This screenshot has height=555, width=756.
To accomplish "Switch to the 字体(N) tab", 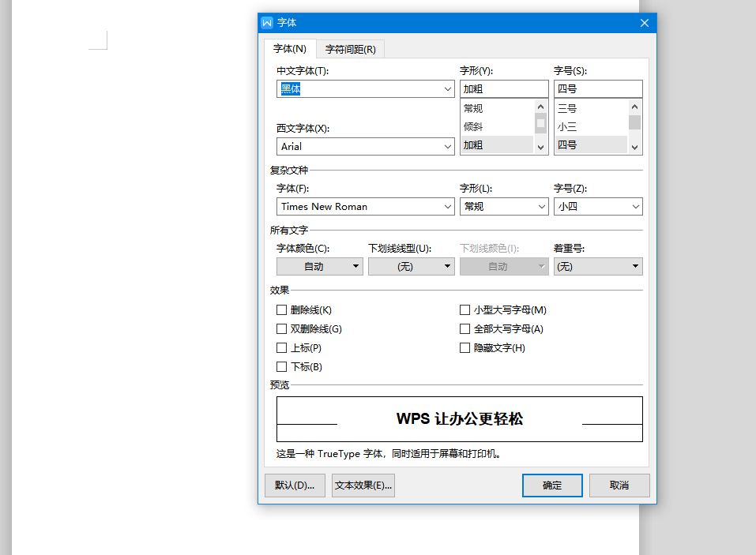I will tap(290, 49).
